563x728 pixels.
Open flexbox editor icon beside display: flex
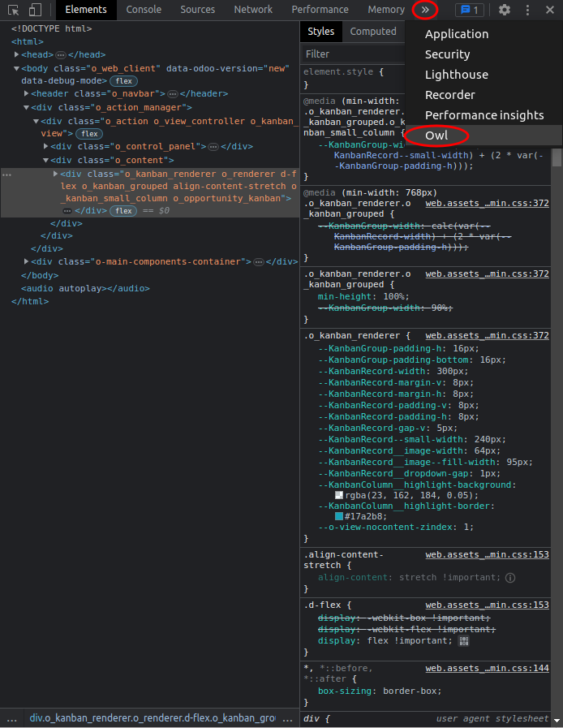click(x=464, y=641)
